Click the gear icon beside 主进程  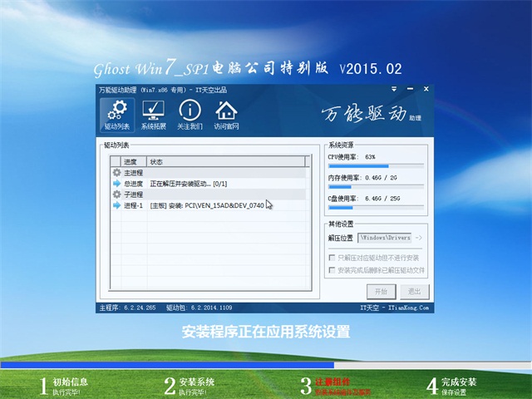click(x=116, y=172)
